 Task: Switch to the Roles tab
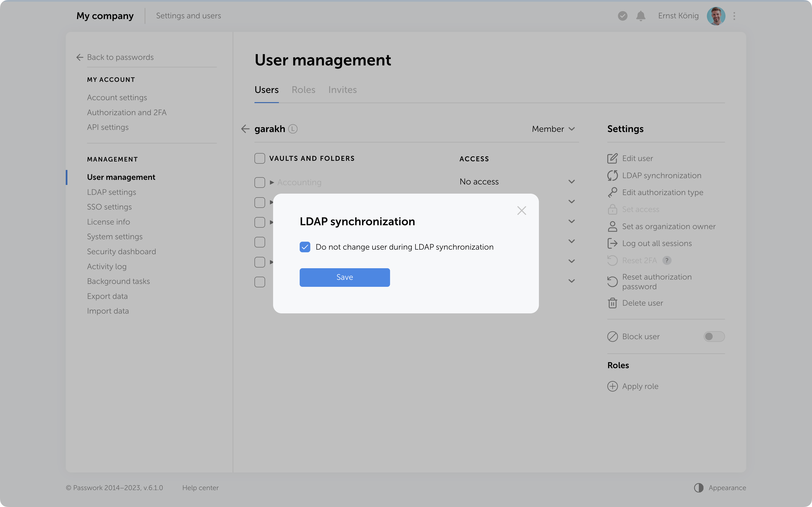[303, 90]
